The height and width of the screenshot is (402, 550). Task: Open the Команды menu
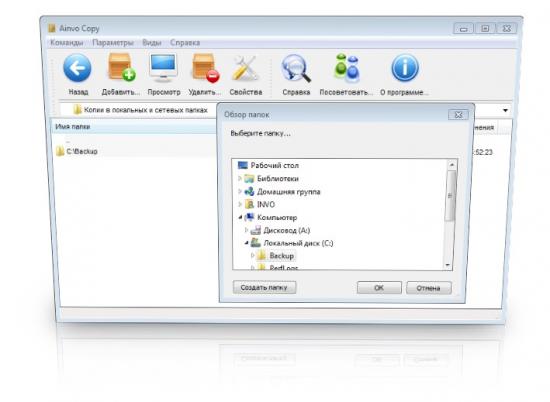click(x=67, y=43)
